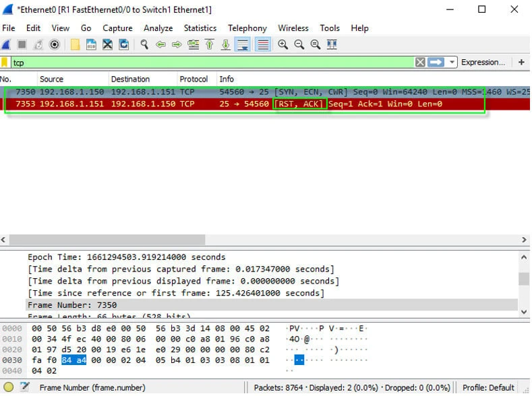The height and width of the screenshot is (396, 532).
Task: Open capture options gear icon
Action: (55, 44)
